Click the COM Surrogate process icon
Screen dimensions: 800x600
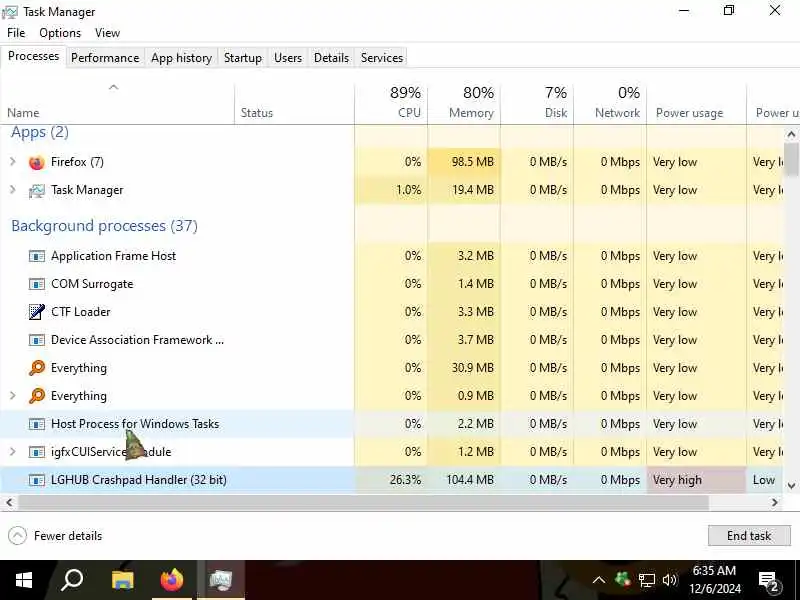(x=37, y=284)
